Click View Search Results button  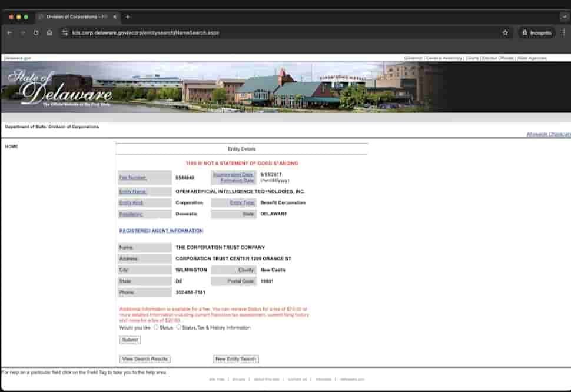145,359
